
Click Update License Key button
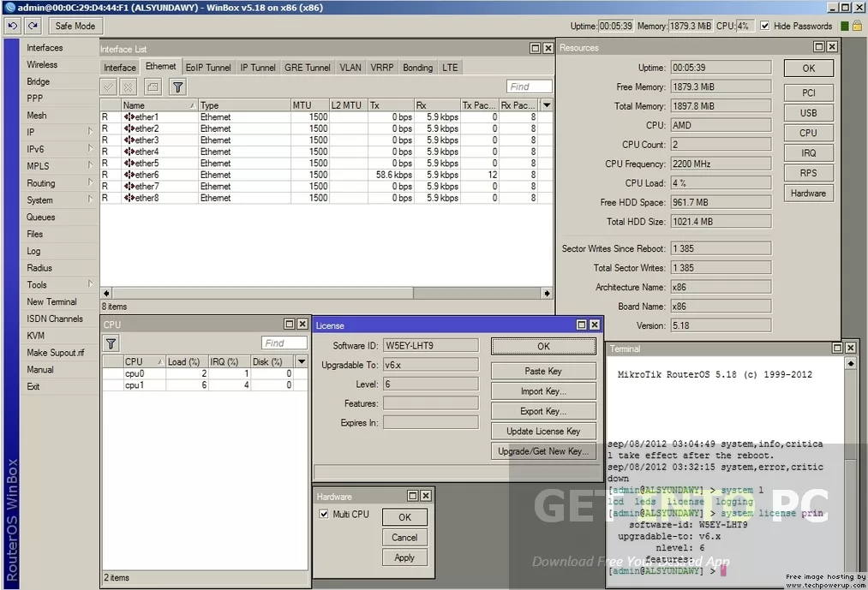click(x=543, y=432)
